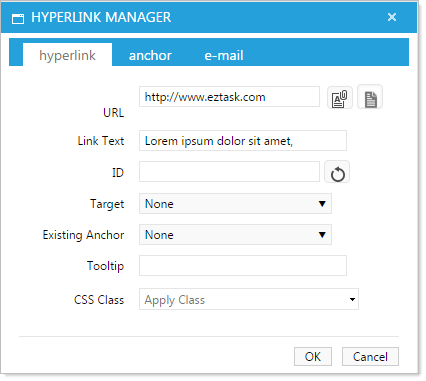Click the empty ID input field
The width and height of the screenshot is (426, 381).
229,172
